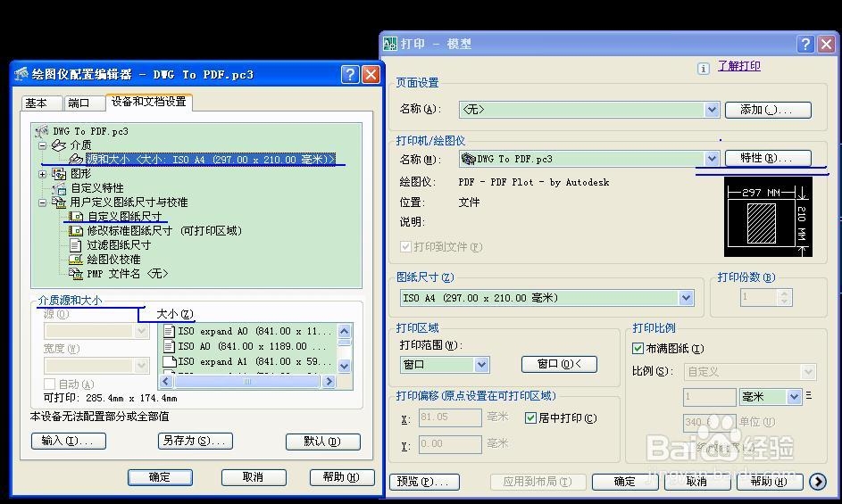Click the ISO expand A0 paper icon
The image size is (842, 504).
pos(169,331)
